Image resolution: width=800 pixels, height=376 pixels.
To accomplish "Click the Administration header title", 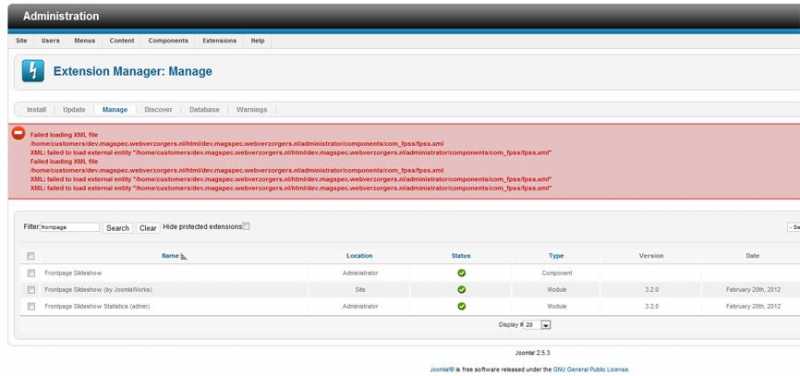I will [x=61, y=16].
